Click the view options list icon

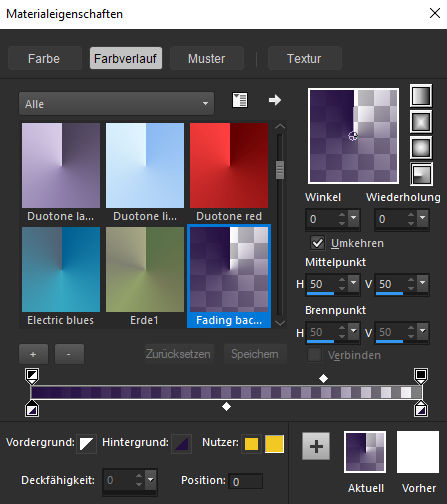click(240, 100)
